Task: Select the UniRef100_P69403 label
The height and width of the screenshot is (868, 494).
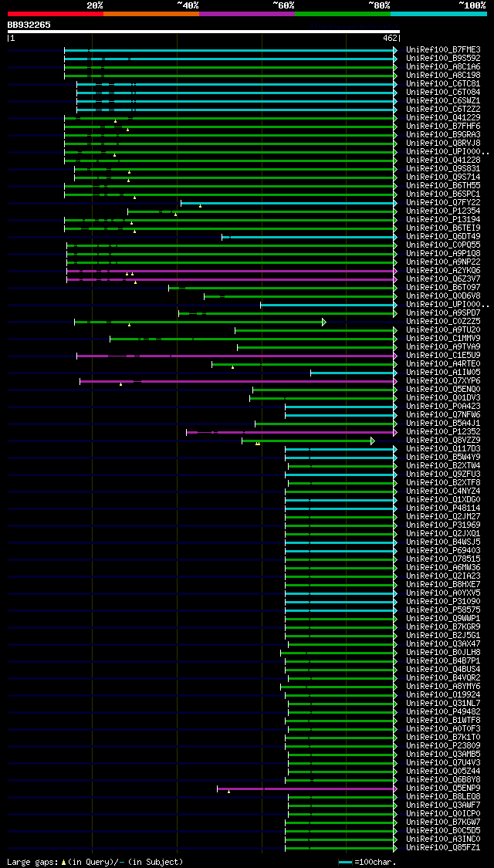Action: click(x=443, y=551)
